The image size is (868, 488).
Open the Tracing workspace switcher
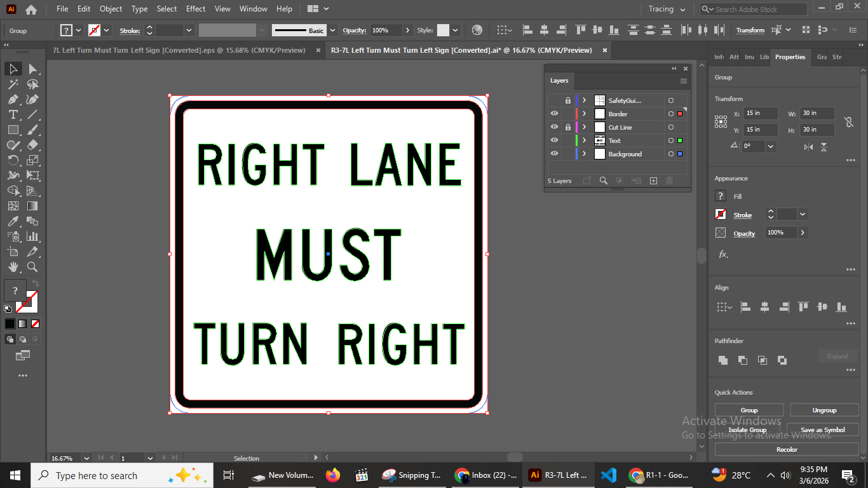pos(667,9)
